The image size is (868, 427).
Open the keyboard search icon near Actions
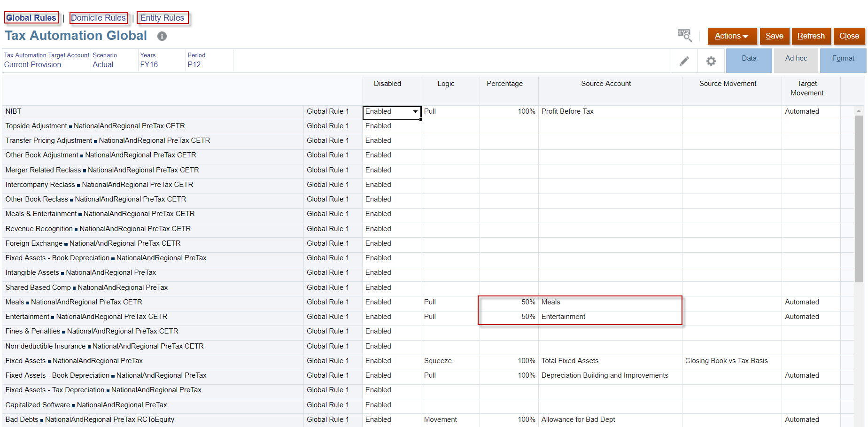684,35
